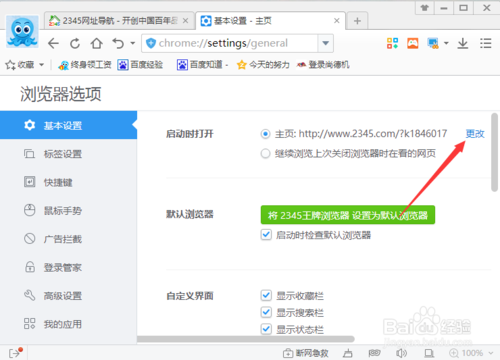Click the broom cleanup icon in status bar

point(348,353)
